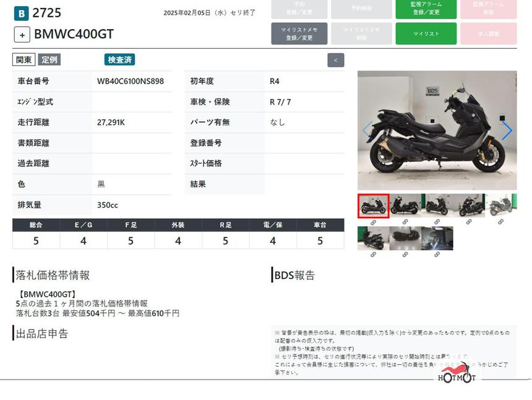Select the fourth scooter thumbnail

(x=470, y=205)
